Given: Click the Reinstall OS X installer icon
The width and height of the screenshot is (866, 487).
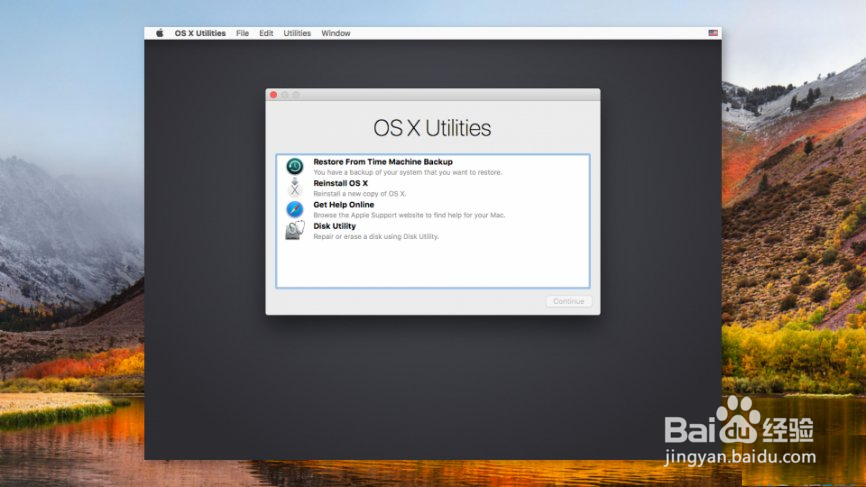Looking at the screenshot, I should click(294, 188).
